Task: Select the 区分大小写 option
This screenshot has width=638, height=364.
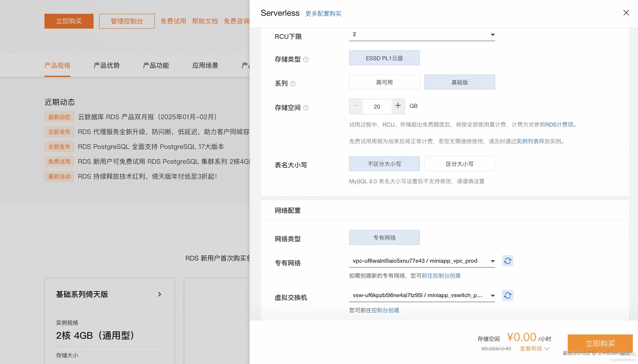Action: [459, 164]
